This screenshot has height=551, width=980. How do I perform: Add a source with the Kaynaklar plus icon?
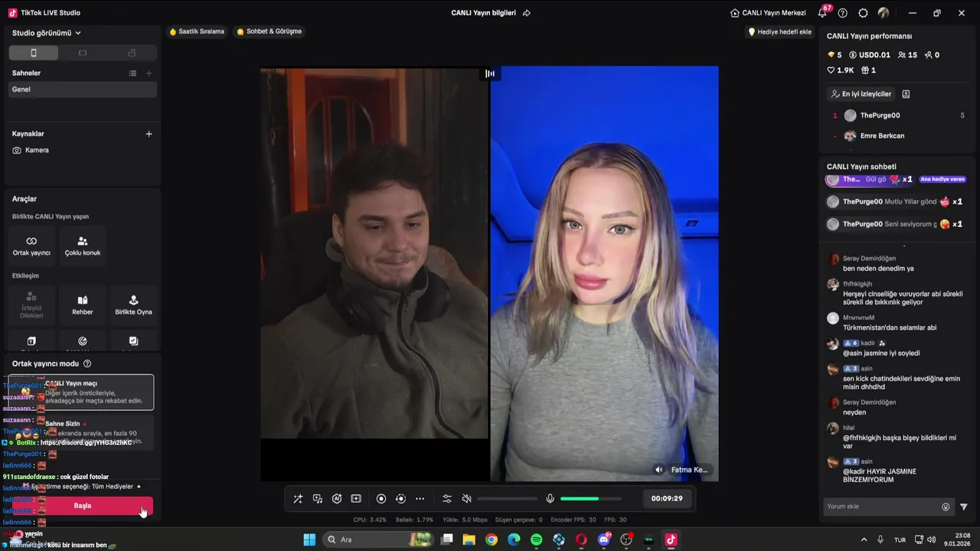(149, 134)
